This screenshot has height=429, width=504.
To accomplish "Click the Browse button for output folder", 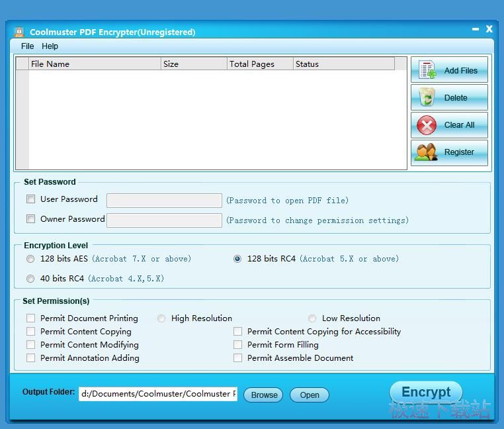I will pos(264,395).
